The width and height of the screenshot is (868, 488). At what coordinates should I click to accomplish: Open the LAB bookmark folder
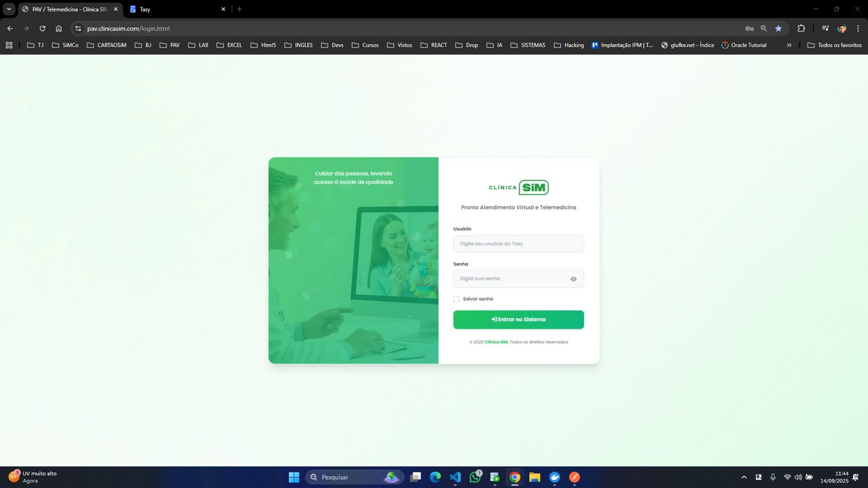(198, 45)
